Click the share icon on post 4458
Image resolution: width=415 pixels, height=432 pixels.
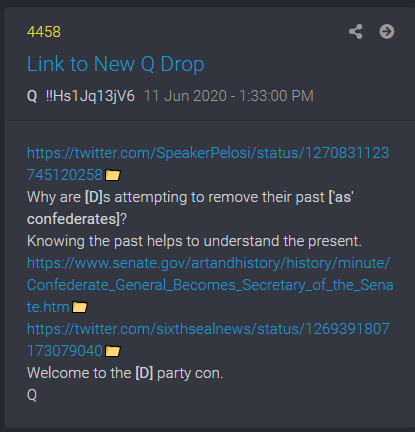coord(356,32)
